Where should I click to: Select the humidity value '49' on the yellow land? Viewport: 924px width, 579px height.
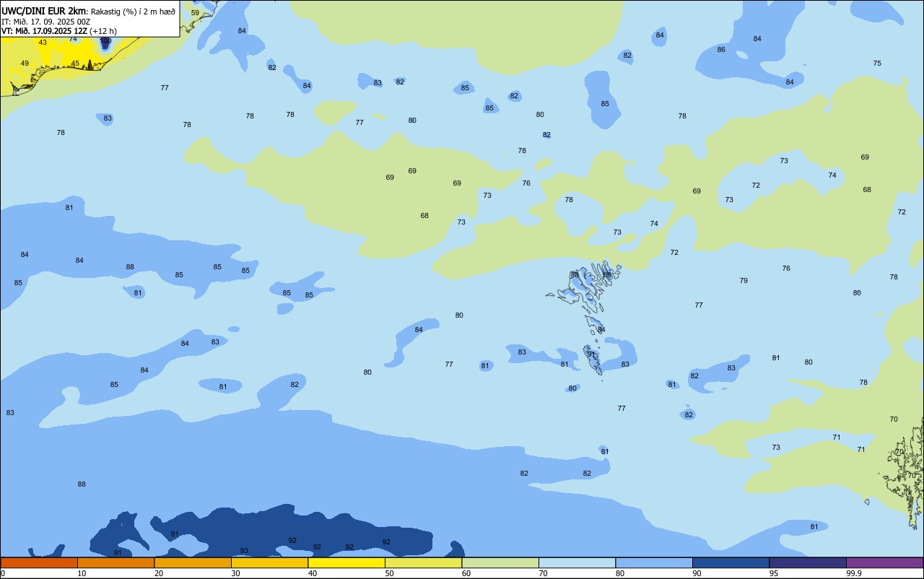[25, 64]
